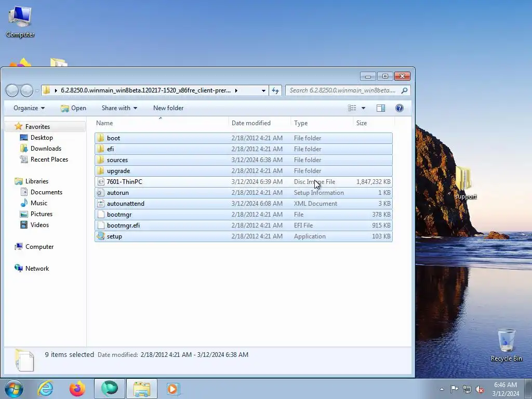Select the efi folder icon

coord(100,149)
